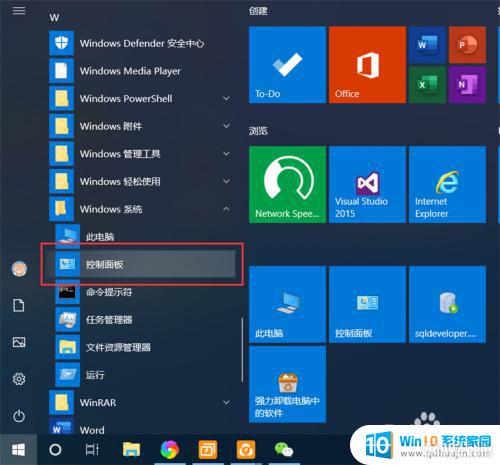Click the 浏览 tile group header
This screenshot has width=500, height=465.
258,131
